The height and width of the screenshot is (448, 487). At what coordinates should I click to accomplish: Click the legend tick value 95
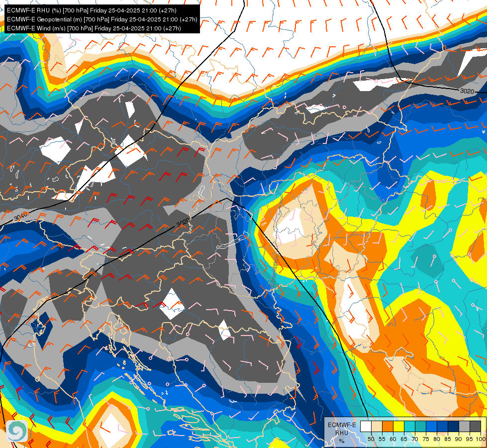click(x=470, y=439)
